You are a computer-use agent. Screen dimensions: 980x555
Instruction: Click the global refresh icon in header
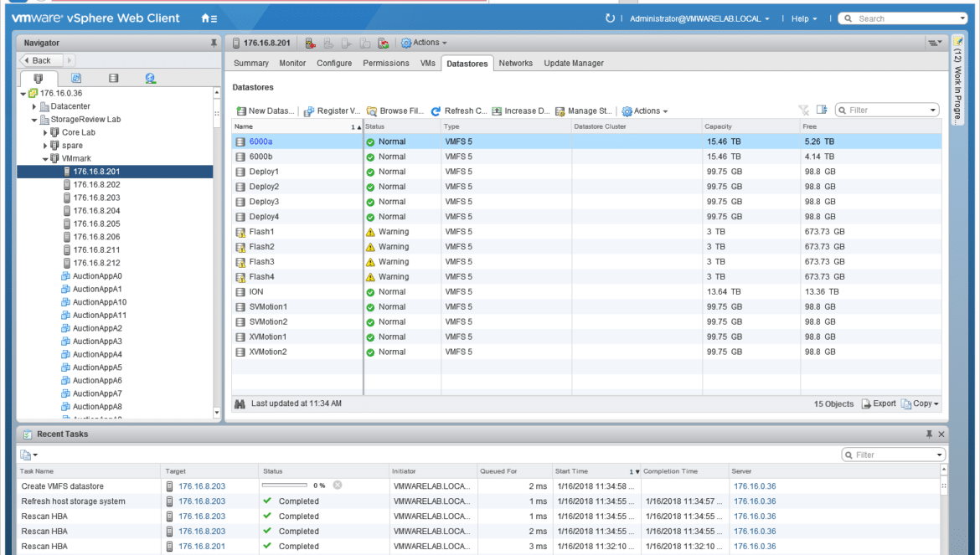[x=610, y=18]
